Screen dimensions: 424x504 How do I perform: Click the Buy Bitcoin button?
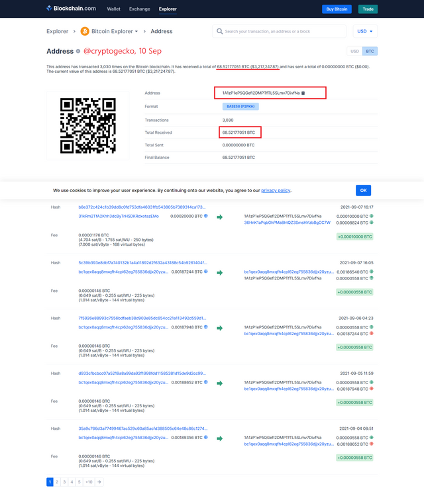click(x=337, y=9)
